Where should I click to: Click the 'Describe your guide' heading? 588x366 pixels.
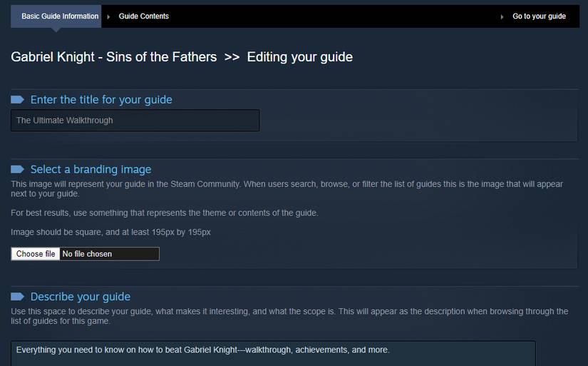[x=81, y=297]
